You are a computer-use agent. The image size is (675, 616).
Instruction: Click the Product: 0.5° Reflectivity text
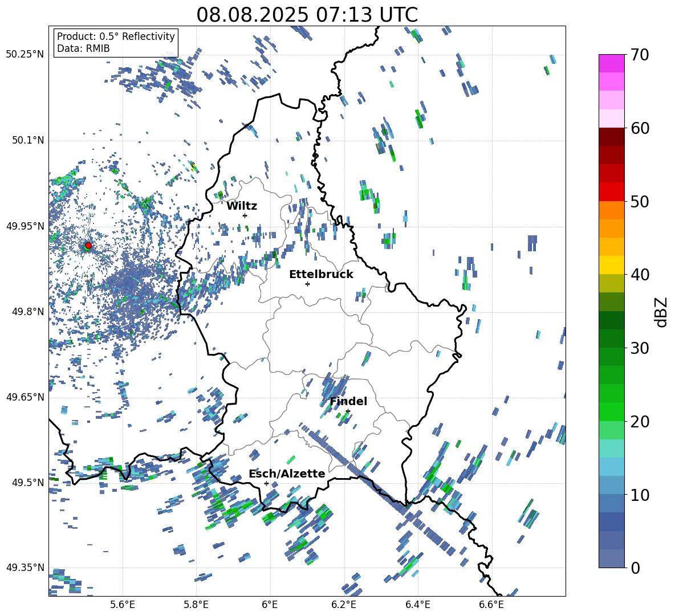(x=116, y=36)
